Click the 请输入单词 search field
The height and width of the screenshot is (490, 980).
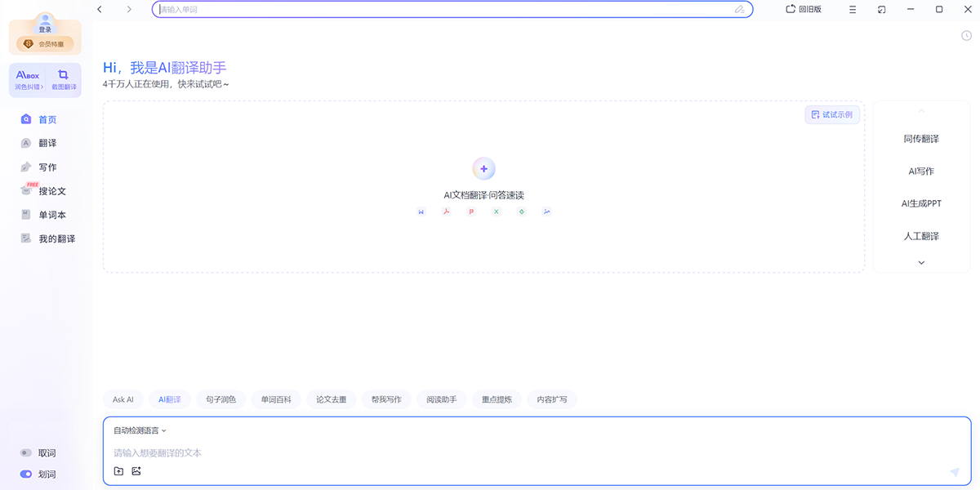[x=441, y=10]
